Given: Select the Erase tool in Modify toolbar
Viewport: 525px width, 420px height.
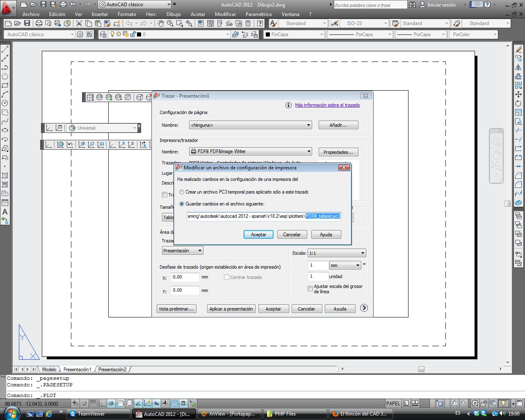Looking at the screenshot, I should pyautogui.click(x=518, y=49).
